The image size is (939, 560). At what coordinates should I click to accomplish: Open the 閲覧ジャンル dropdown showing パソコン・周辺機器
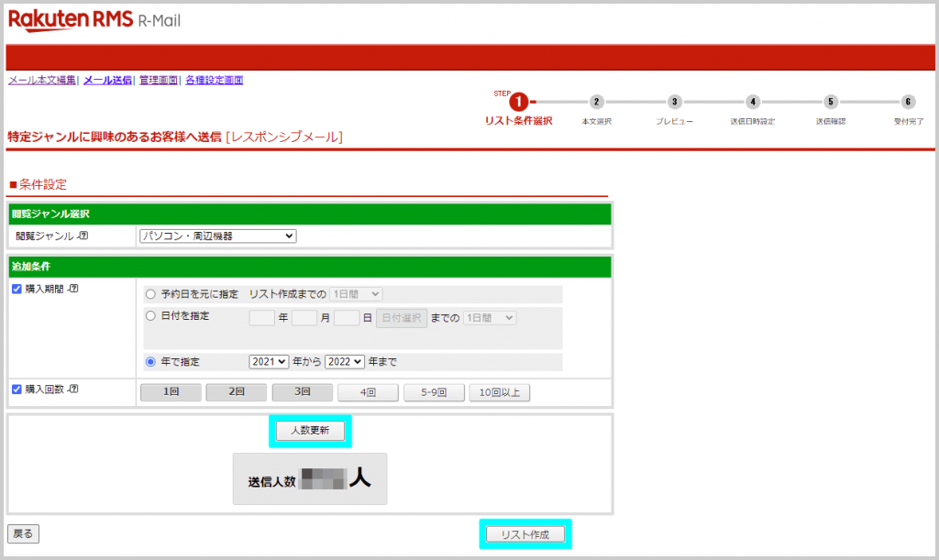pyautogui.click(x=218, y=236)
